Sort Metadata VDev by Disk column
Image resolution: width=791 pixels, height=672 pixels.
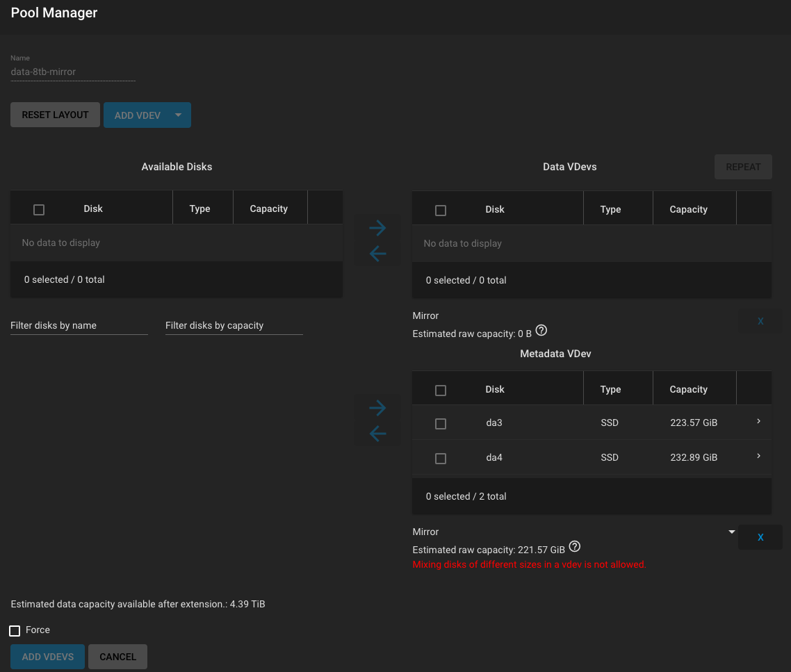[495, 389]
